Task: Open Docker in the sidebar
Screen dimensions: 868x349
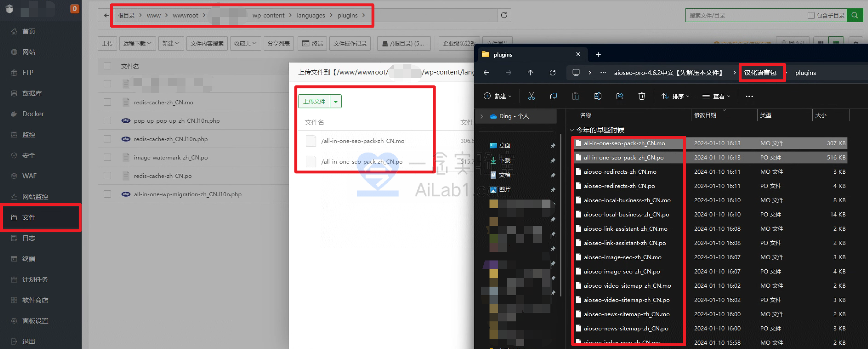Action: (33, 114)
